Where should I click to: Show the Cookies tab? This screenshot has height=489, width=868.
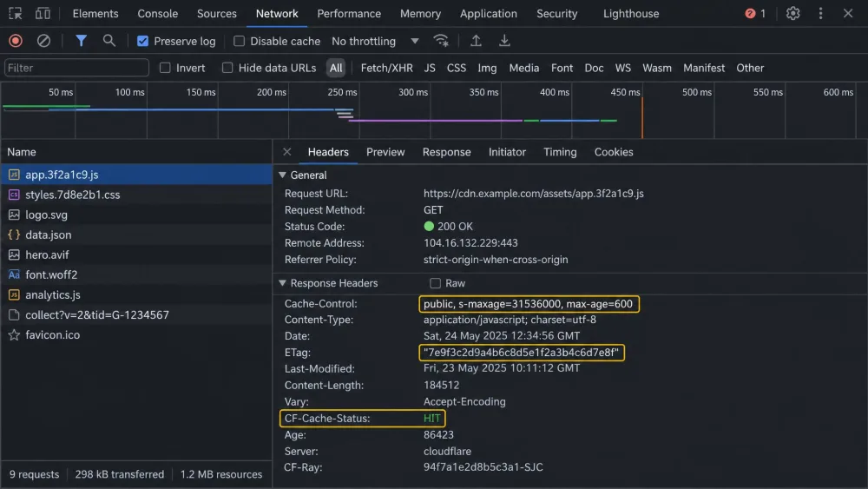click(x=614, y=152)
